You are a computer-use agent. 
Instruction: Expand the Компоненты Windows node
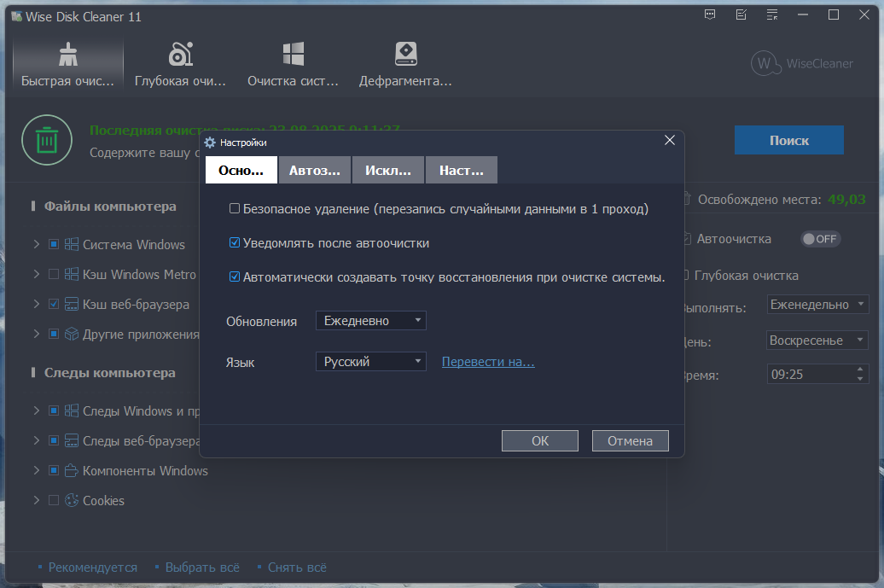point(37,470)
